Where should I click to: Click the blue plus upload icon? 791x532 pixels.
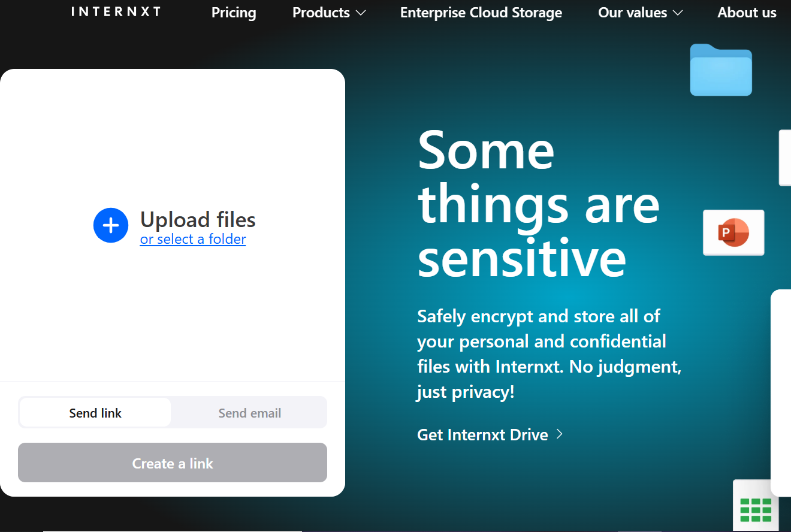tap(111, 225)
